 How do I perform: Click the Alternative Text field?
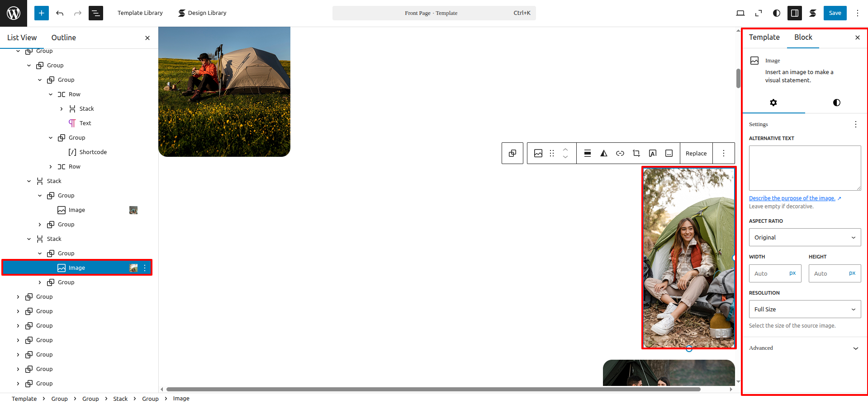(x=804, y=168)
